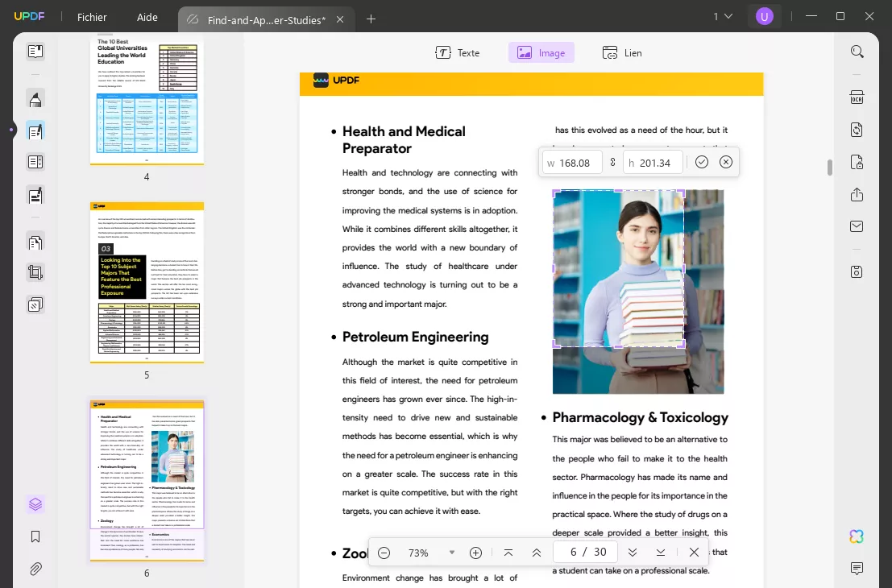
Task: Select the page 5 thumbnail
Action: 147,283
